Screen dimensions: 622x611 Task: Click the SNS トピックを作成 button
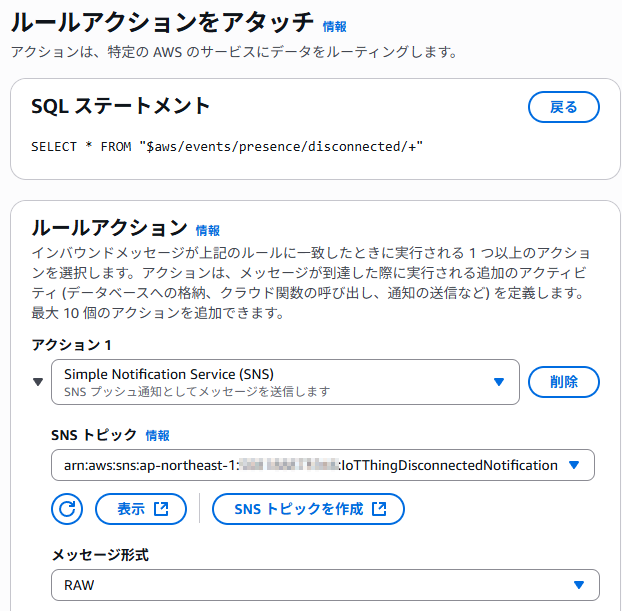pyautogui.click(x=308, y=509)
